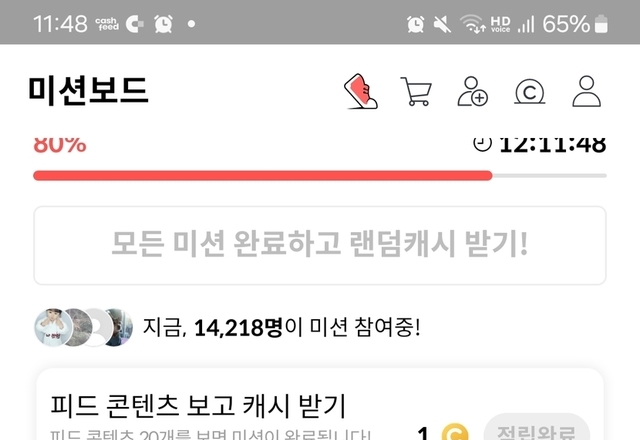Tap the gold coin reward icon

[456, 433]
